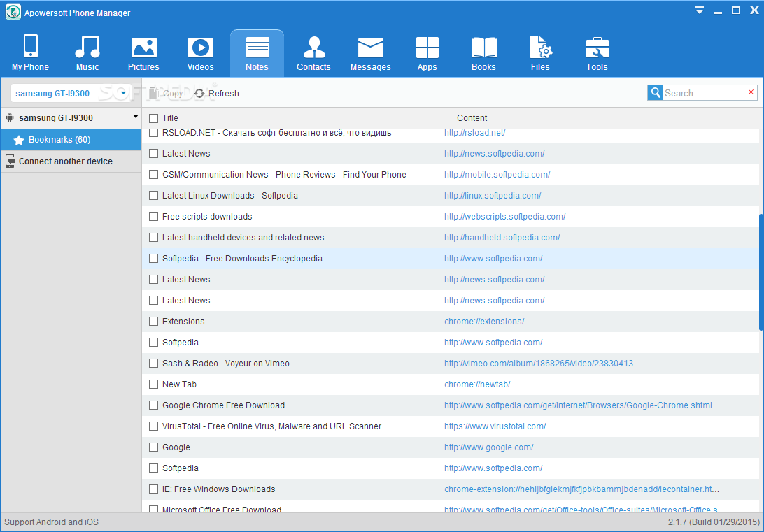Open the chrome://newtab/ link
The width and height of the screenshot is (764, 532).
[477, 384]
